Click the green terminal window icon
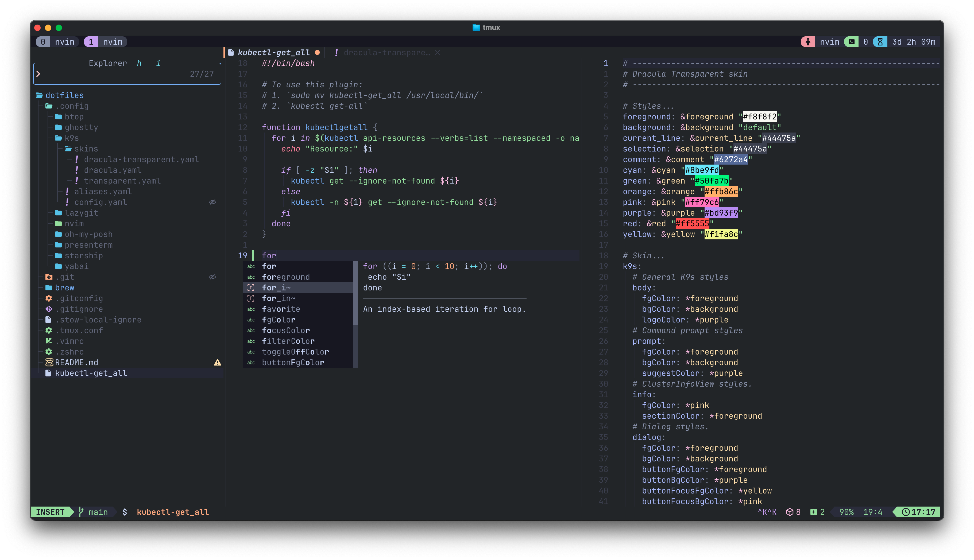 coord(851,42)
